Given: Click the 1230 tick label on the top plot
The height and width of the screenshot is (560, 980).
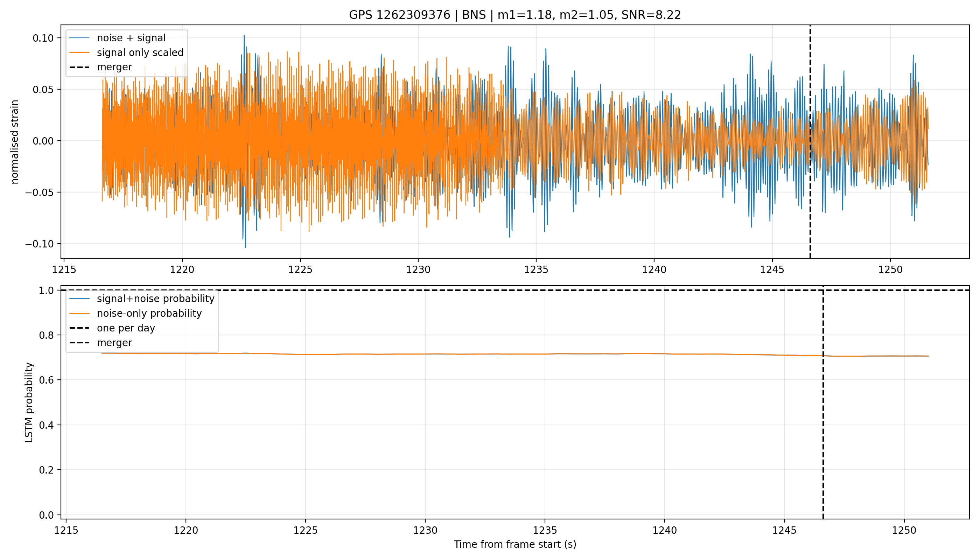Looking at the screenshot, I should [418, 269].
